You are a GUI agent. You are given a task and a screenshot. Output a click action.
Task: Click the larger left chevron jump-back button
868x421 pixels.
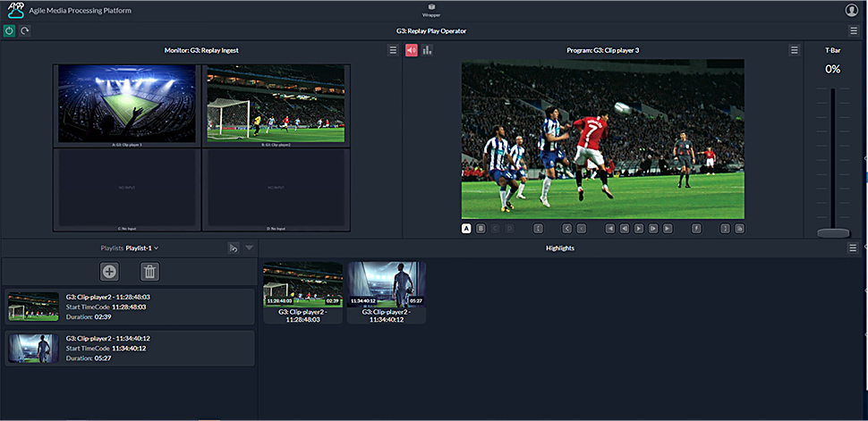566,228
